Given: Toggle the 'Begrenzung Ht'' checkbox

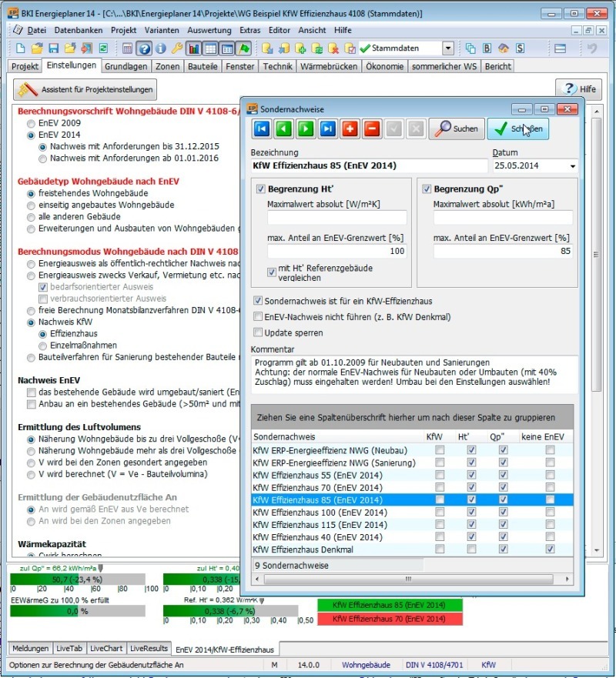Looking at the screenshot, I should click(x=260, y=189).
